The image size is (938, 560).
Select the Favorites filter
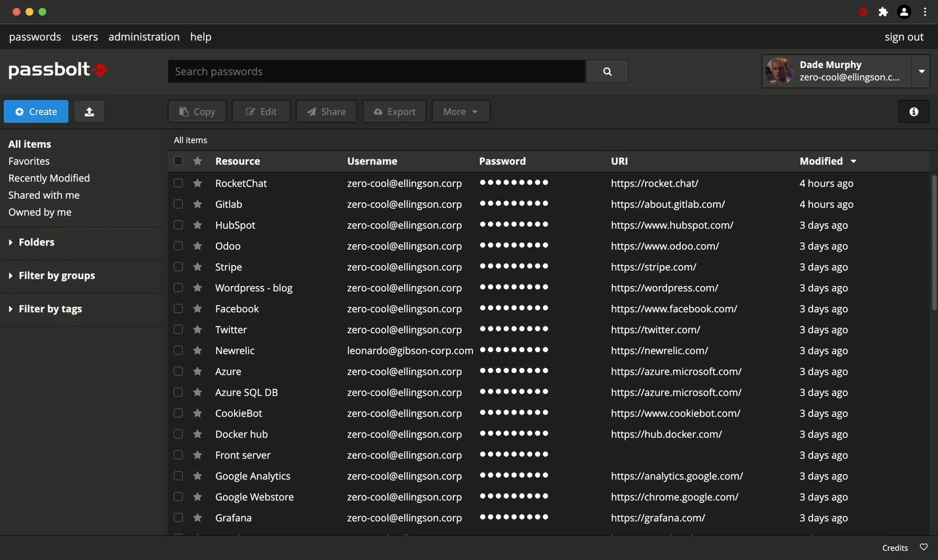tap(29, 161)
